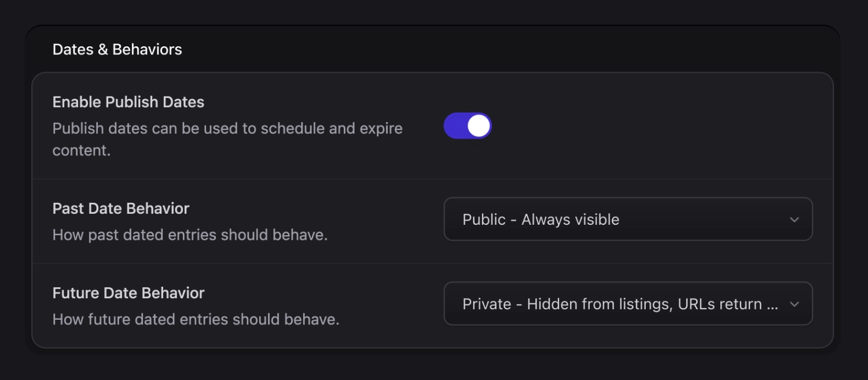Click the Past Date Behavior label
This screenshot has width=868, height=380.
click(120, 209)
